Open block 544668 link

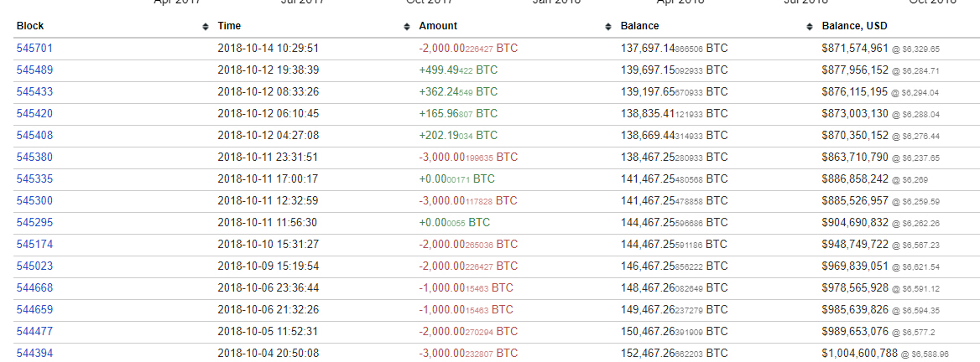click(x=34, y=288)
